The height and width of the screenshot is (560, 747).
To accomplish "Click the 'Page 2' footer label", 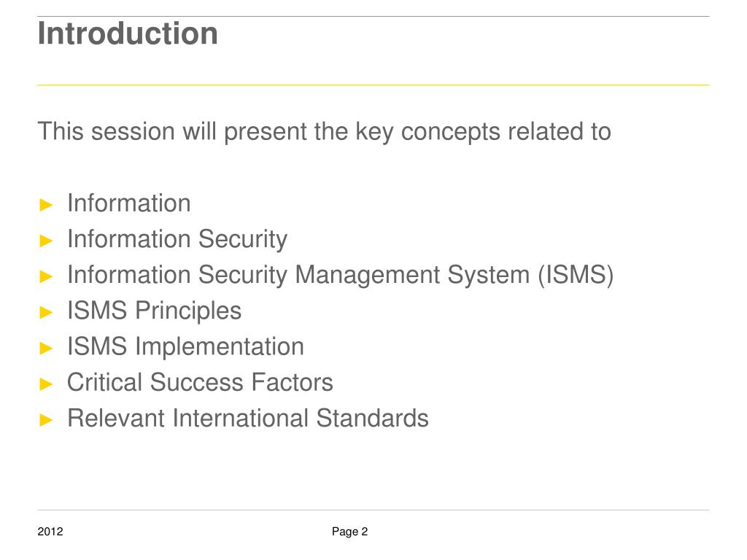I will (x=349, y=532).
